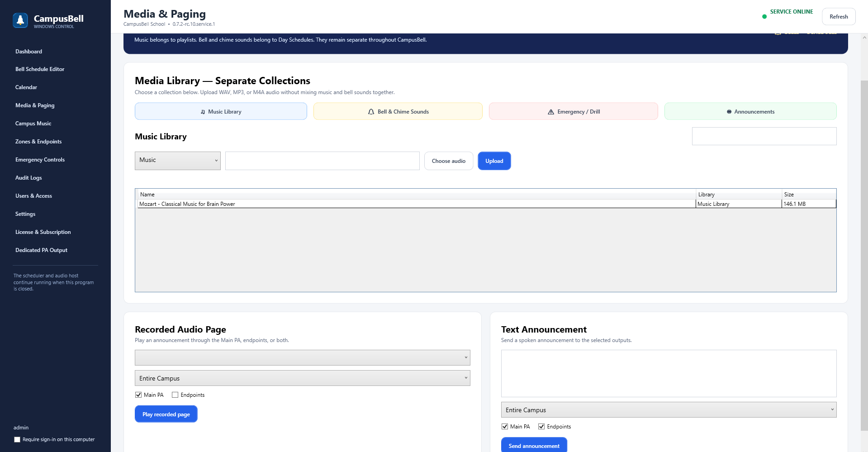Image resolution: width=868 pixels, height=452 pixels.
Task: Open the Settings page
Action: click(x=25, y=214)
